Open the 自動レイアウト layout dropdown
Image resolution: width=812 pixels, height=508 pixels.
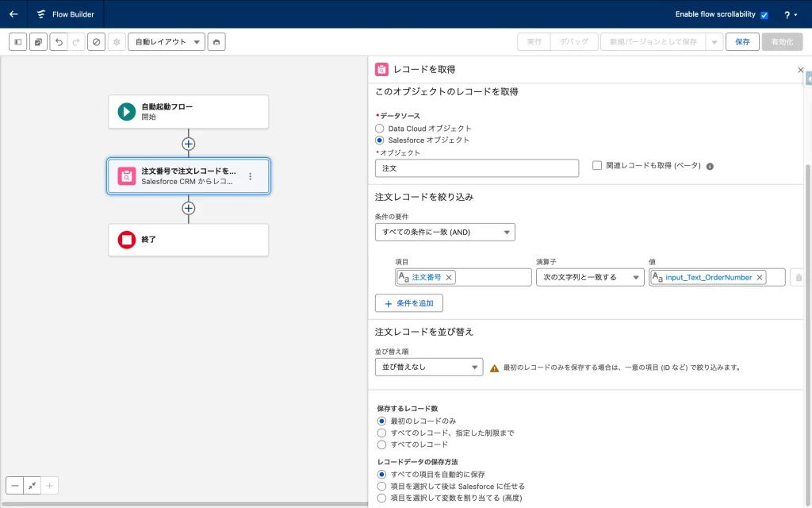(x=166, y=42)
